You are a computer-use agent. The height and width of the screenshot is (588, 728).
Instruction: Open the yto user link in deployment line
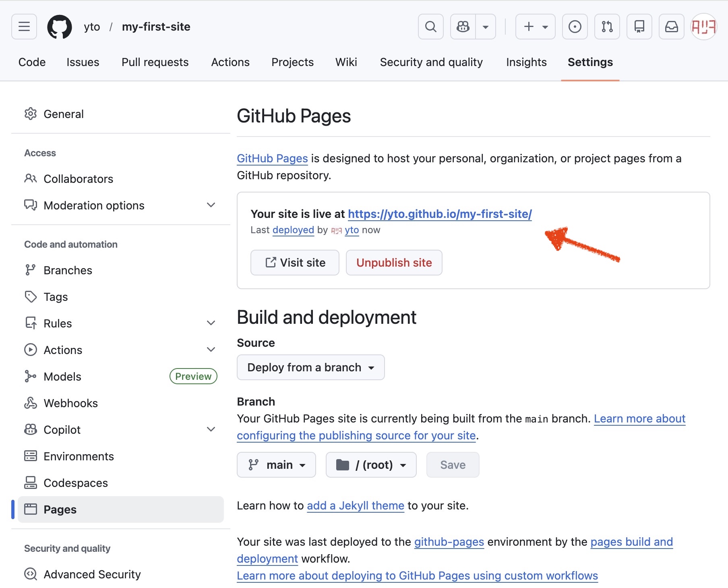[352, 230]
